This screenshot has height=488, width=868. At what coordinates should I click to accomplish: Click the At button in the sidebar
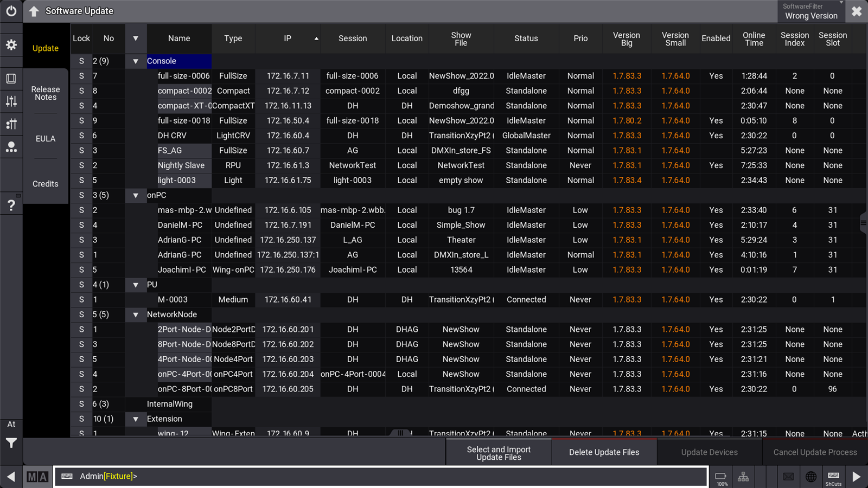click(x=11, y=425)
